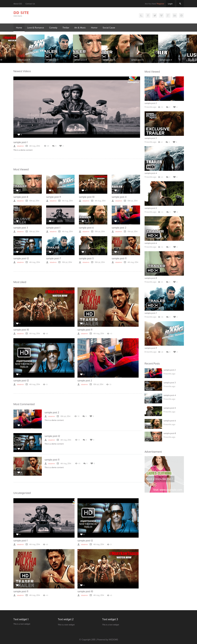
Task: Open the Horror category
Action: coord(94,28)
